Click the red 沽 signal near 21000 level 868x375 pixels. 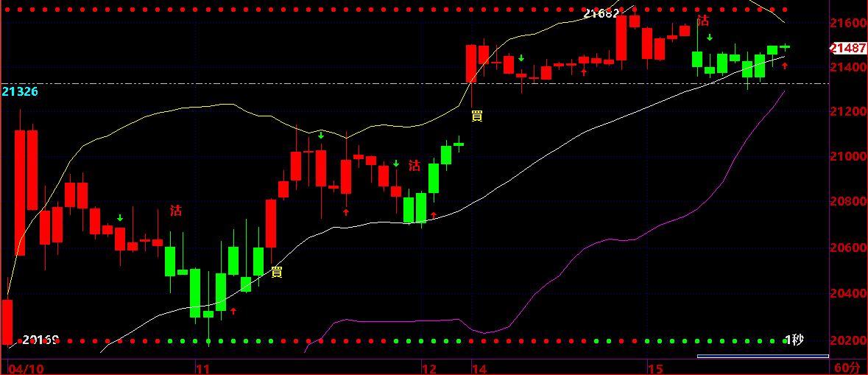[x=414, y=166]
